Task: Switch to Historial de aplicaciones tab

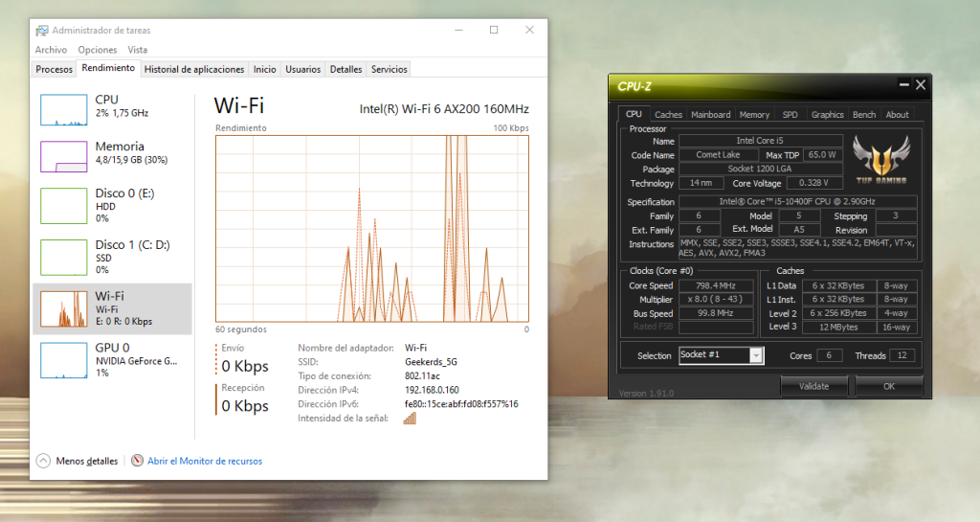Action: tap(194, 69)
